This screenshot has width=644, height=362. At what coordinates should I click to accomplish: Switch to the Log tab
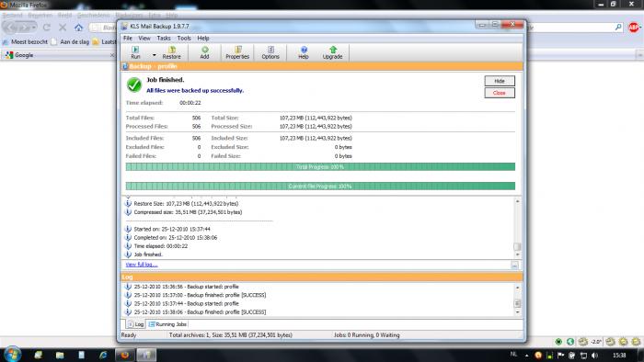tap(135, 324)
